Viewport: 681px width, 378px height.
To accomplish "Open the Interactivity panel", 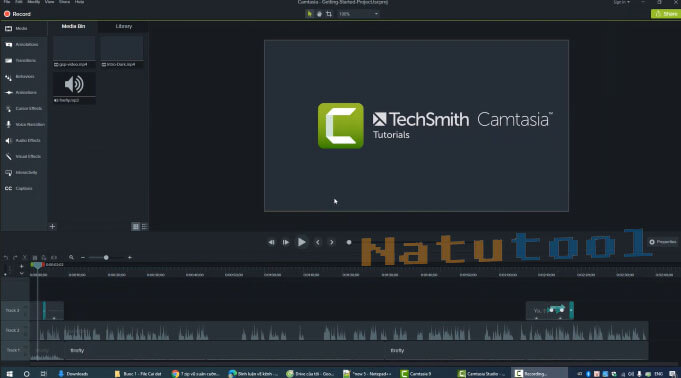I will [23, 172].
